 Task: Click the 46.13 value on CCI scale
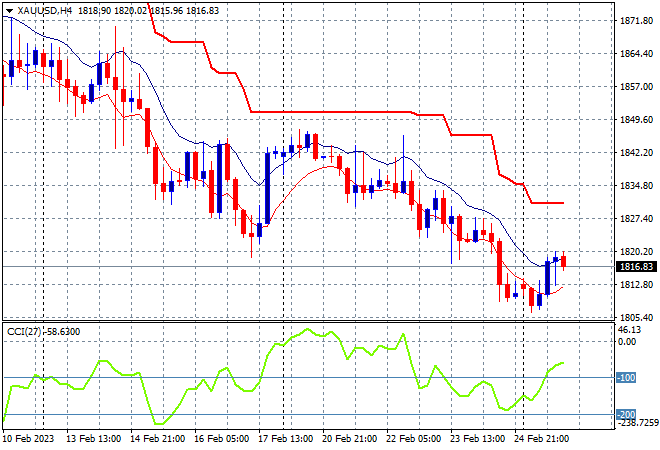(629, 330)
